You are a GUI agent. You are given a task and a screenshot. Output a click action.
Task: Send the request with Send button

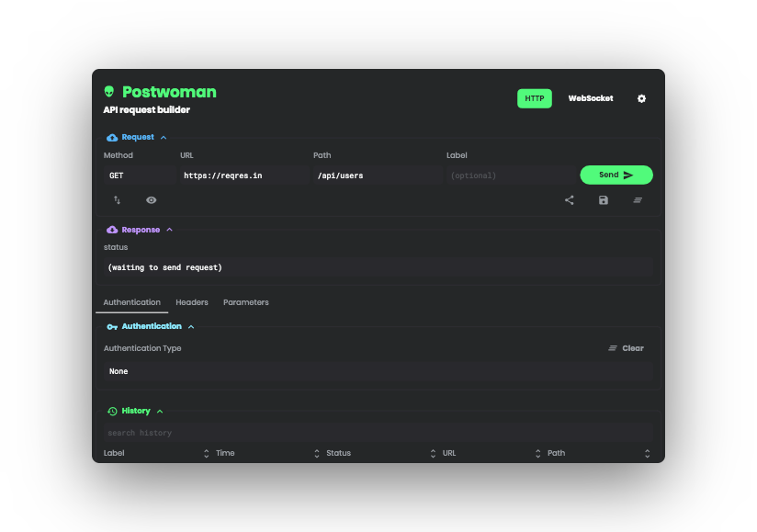tap(616, 175)
